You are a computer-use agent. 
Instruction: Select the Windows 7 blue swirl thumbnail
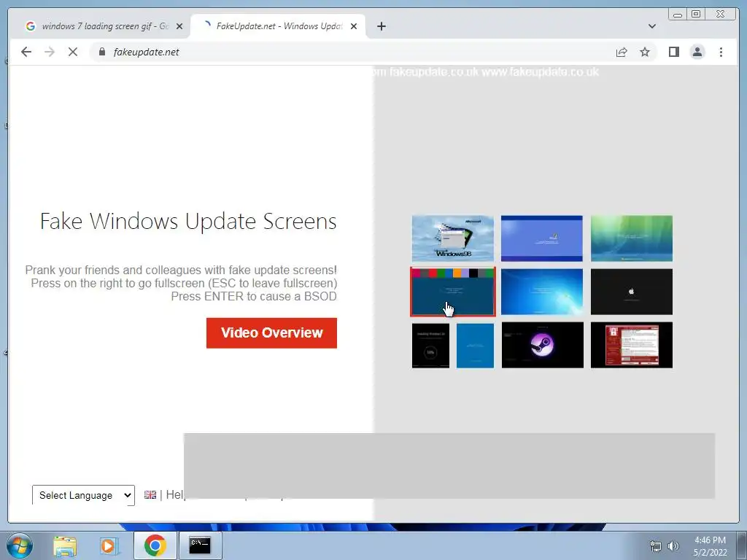[542, 292]
